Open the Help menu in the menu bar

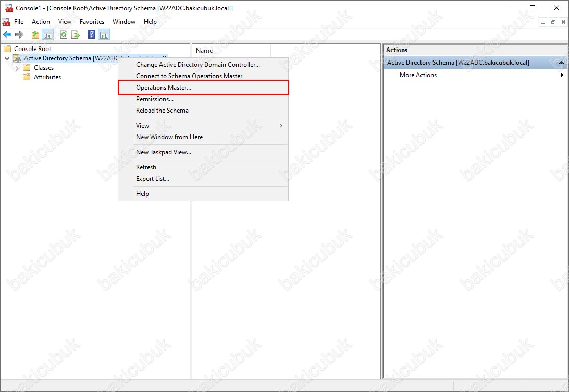pyautogui.click(x=150, y=22)
